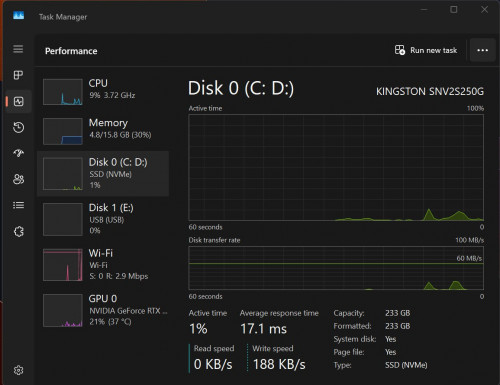The image size is (500, 385).
Task: Select Wi-Fi performance item
Action: click(103, 264)
